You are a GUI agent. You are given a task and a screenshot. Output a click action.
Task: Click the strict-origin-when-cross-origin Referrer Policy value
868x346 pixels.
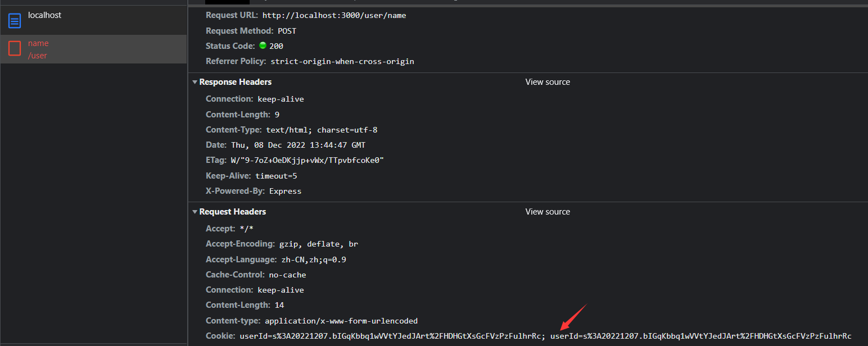[x=342, y=61]
